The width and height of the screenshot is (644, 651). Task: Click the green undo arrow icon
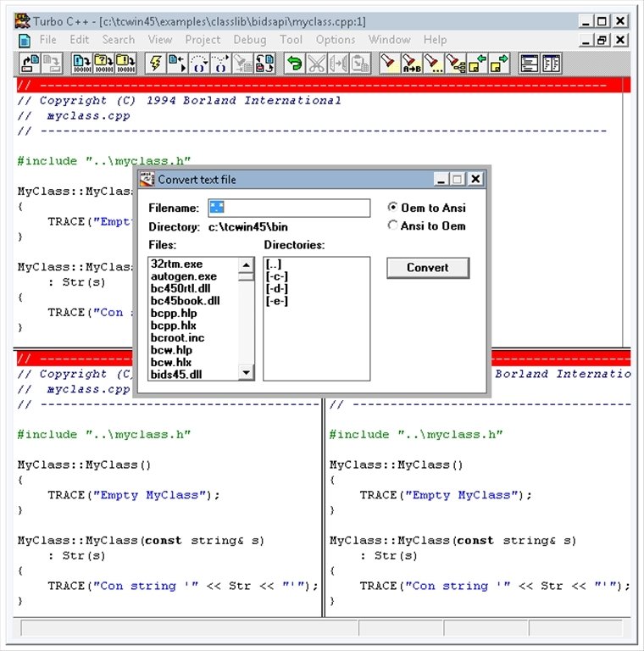[x=295, y=64]
